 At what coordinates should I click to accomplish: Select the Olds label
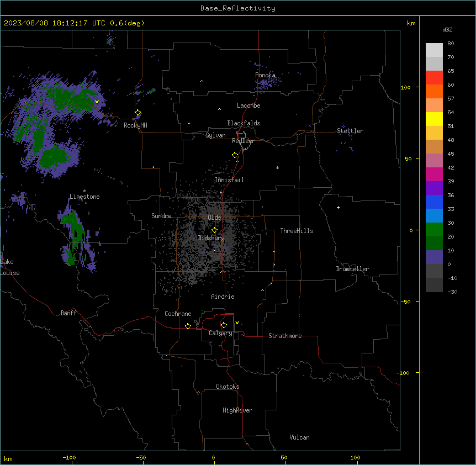[x=214, y=218]
